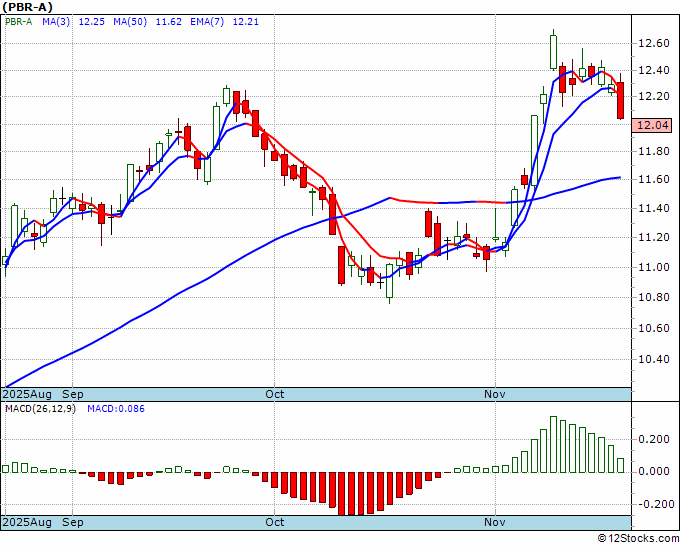This screenshot has width=680, height=546.
Task: Click the 11.00 price axis label
Action: pyautogui.click(x=654, y=267)
